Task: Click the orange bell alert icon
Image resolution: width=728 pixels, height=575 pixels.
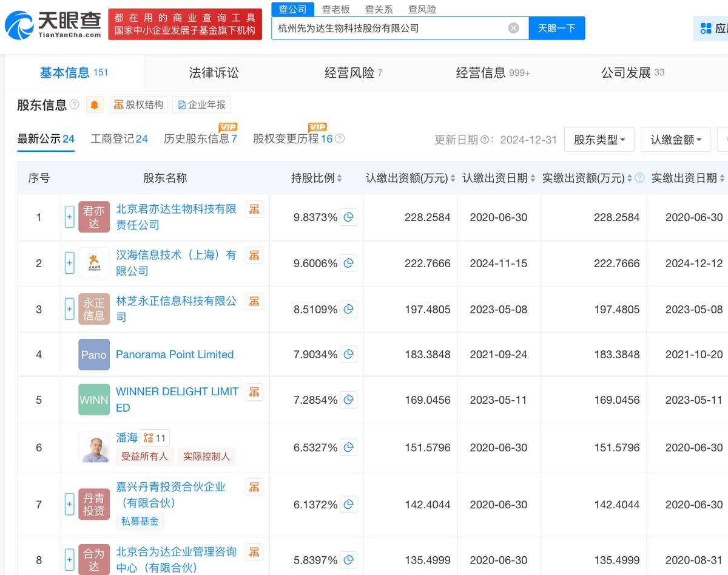Action: click(94, 105)
